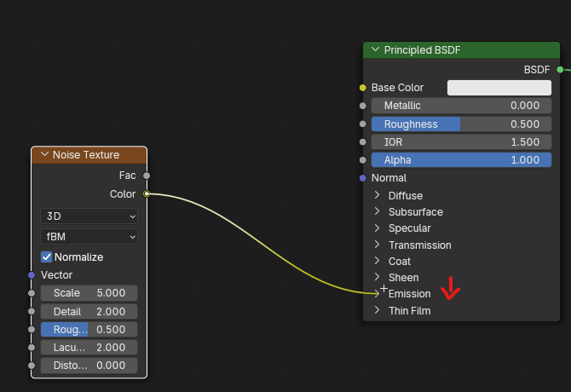Click the Normal input socket
The image size is (571, 392).
coord(363,178)
